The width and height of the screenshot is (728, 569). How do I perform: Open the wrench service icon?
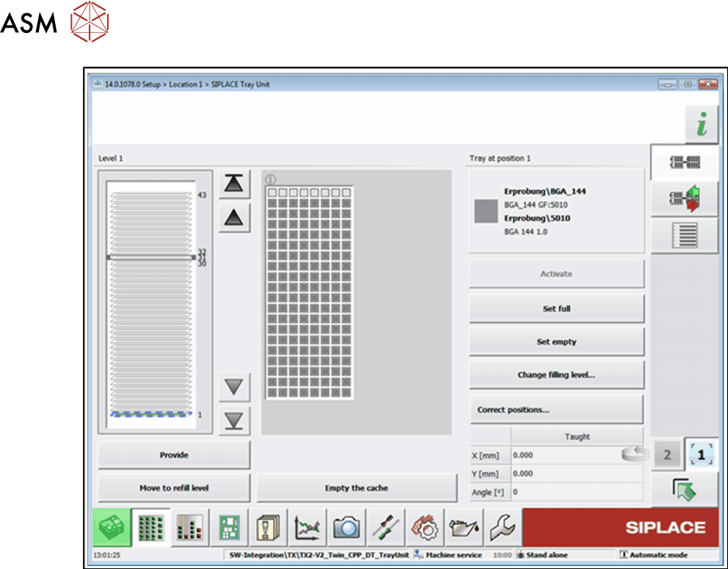[503, 527]
